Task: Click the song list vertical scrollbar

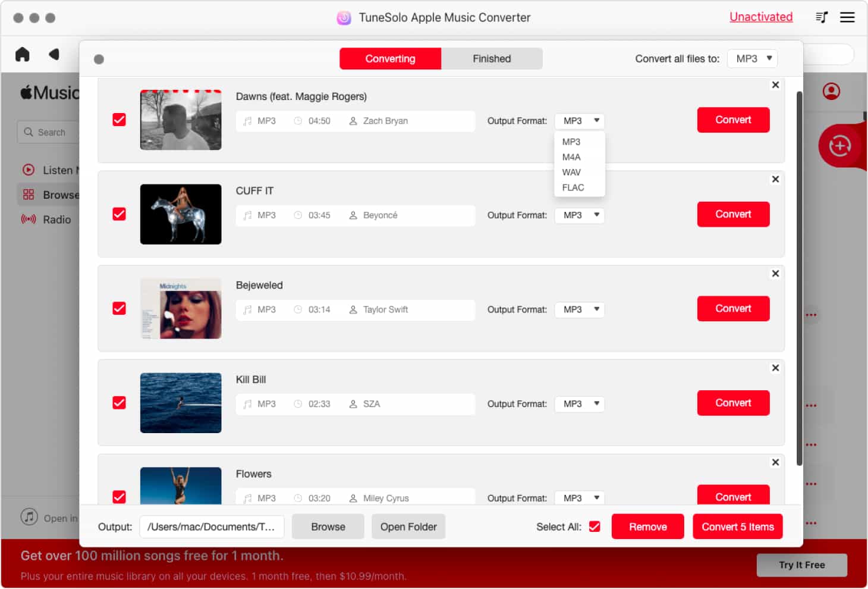Action: point(799,278)
